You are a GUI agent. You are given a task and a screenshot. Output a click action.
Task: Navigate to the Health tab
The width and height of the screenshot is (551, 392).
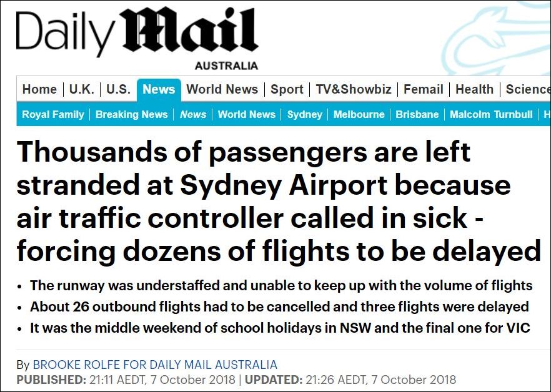point(474,89)
